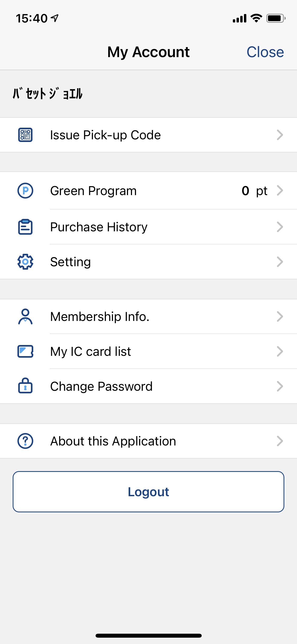Tap the Purchase History clipboard icon
Viewport: 297px width, 644px height.
pyautogui.click(x=25, y=227)
